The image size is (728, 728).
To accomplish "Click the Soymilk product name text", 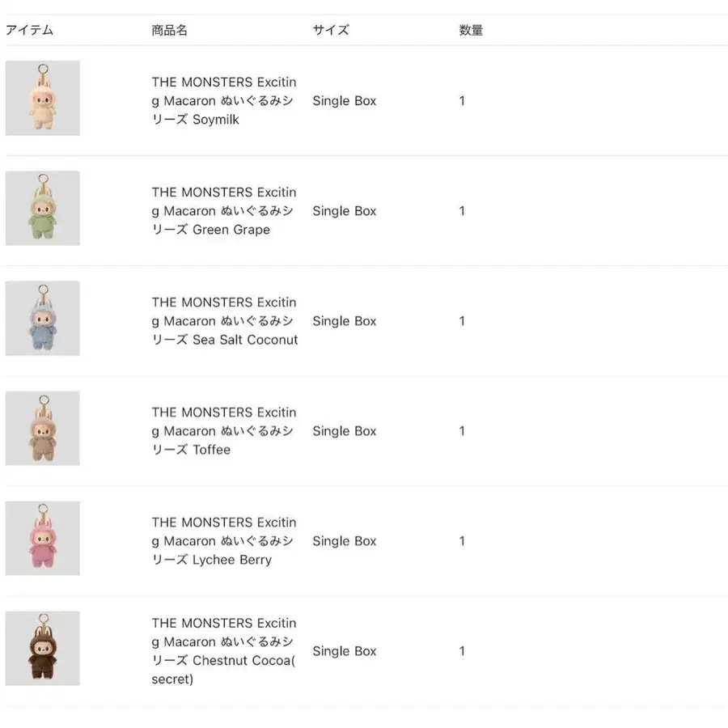I will [224, 101].
